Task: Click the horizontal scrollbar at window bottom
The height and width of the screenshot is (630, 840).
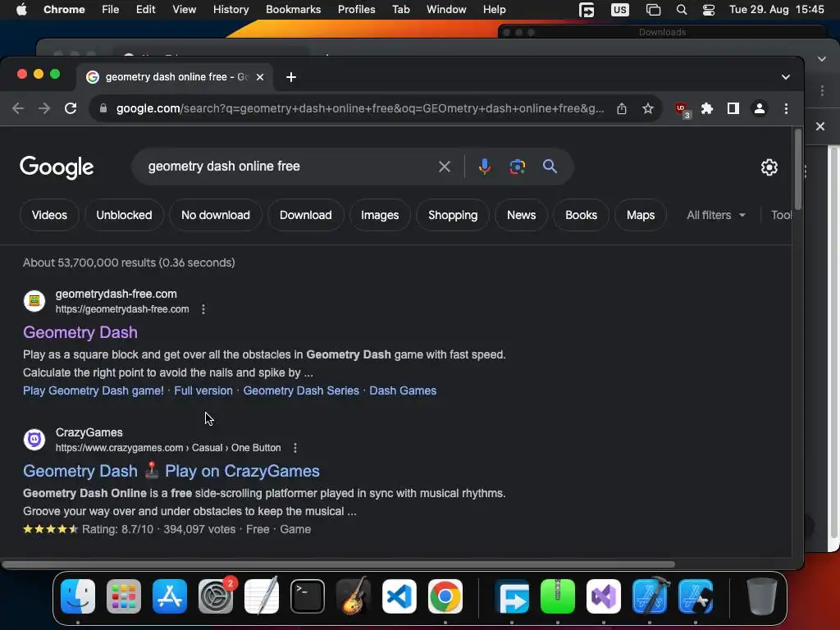Action: pyautogui.click(x=339, y=564)
